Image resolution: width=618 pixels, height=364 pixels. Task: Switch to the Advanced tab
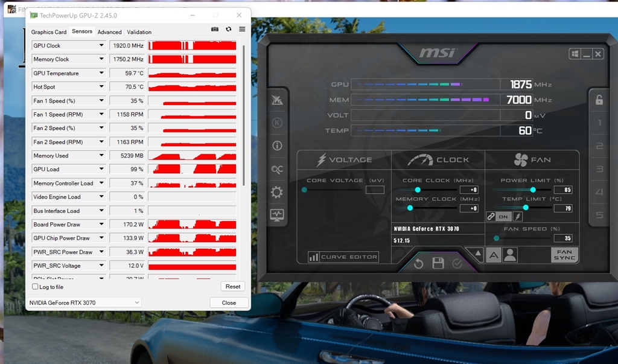tap(110, 32)
